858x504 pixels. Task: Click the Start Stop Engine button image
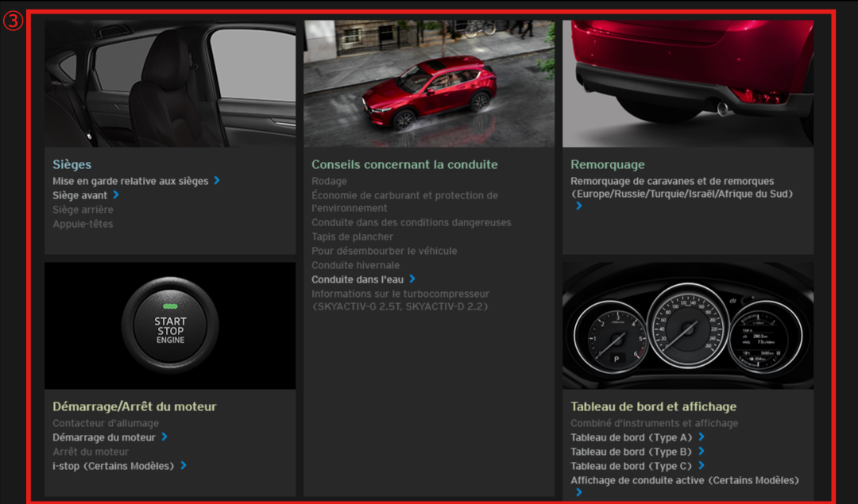[x=170, y=325]
